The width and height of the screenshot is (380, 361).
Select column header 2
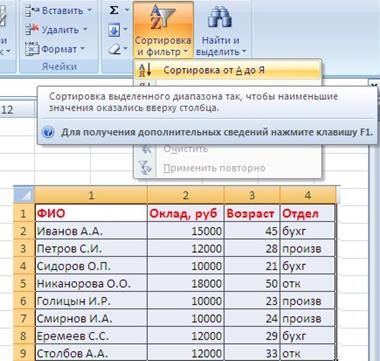[186, 195]
